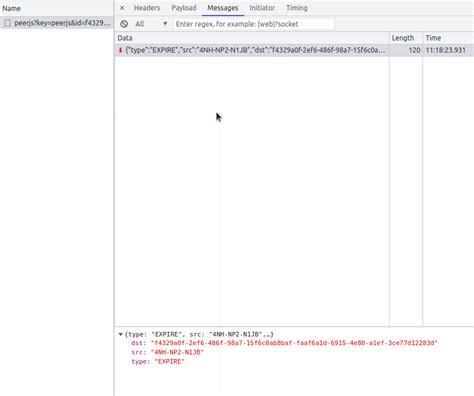
Task: Click the timestamp 11:18:23.931 cell
Action: tap(448, 50)
